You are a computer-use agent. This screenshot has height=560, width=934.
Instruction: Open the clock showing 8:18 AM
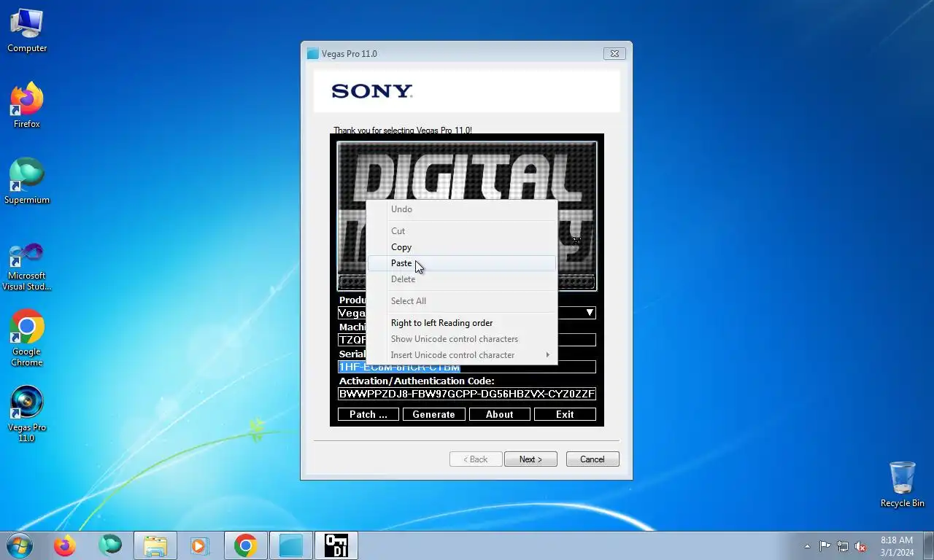point(897,546)
